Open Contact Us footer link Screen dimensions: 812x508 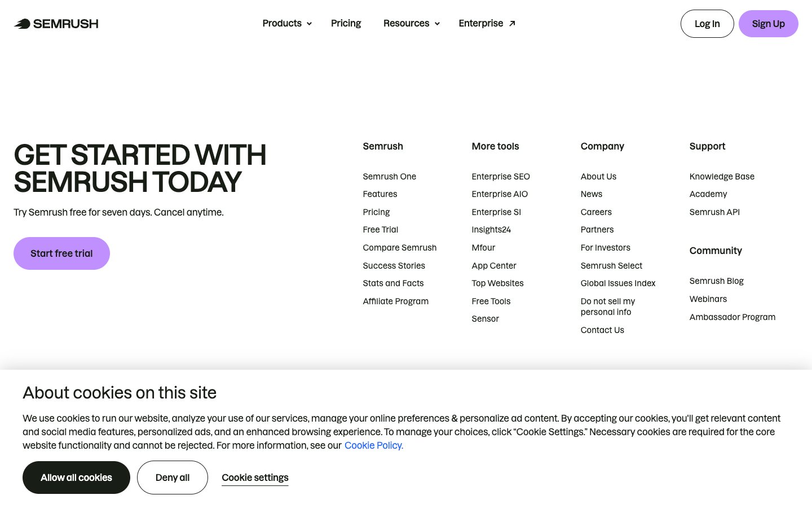[x=602, y=330]
